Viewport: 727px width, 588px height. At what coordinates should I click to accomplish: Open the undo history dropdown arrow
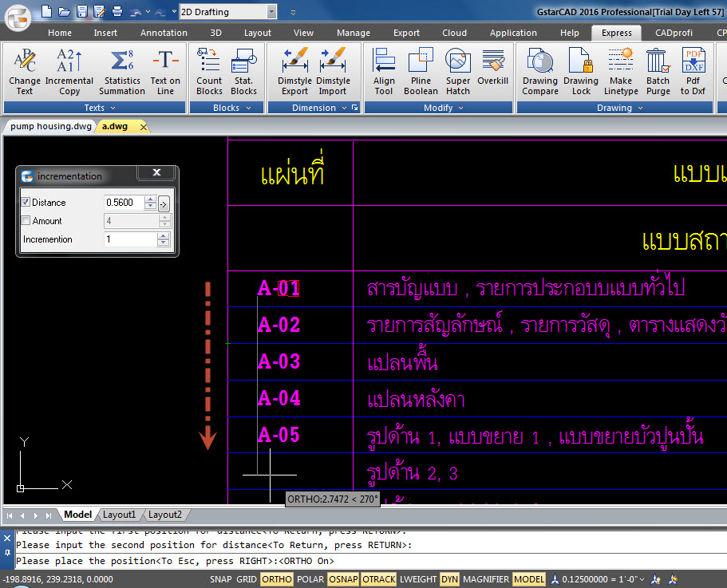[x=148, y=12]
